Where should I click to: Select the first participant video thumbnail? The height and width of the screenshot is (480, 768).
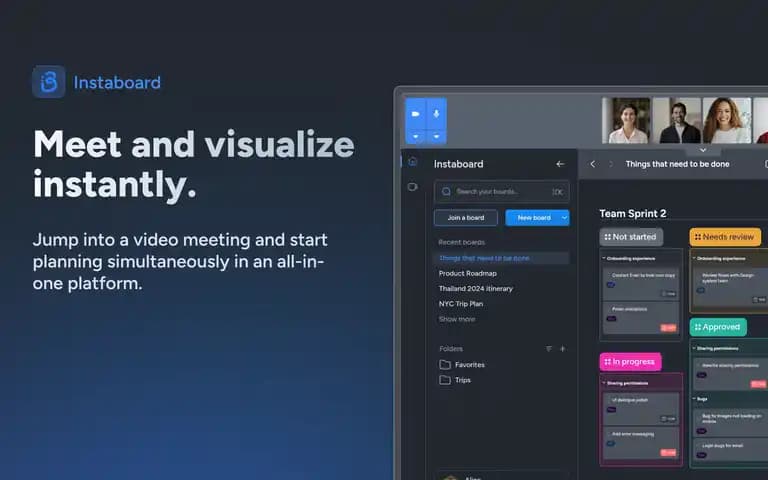626,120
